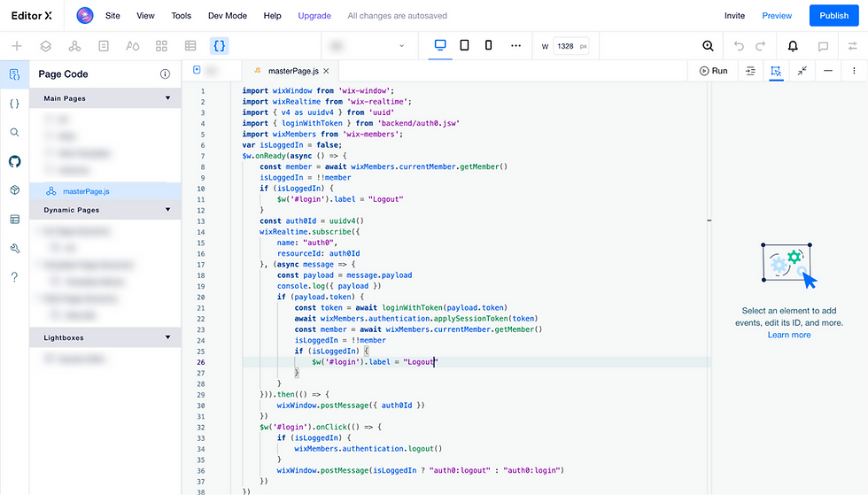Screen dimensions: 868x495
Task: Click the Run button
Action: (x=714, y=71)
